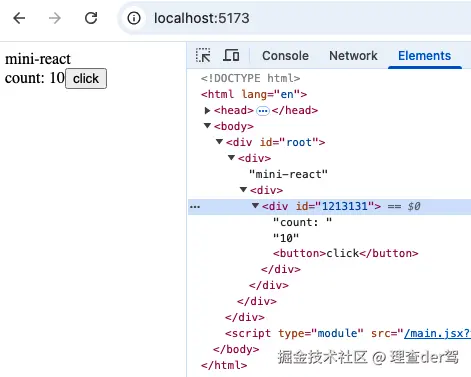Viewport: 471px width, 377px height.
Task: Select the closing </html> tag line
Action: [x=224, y=365]
